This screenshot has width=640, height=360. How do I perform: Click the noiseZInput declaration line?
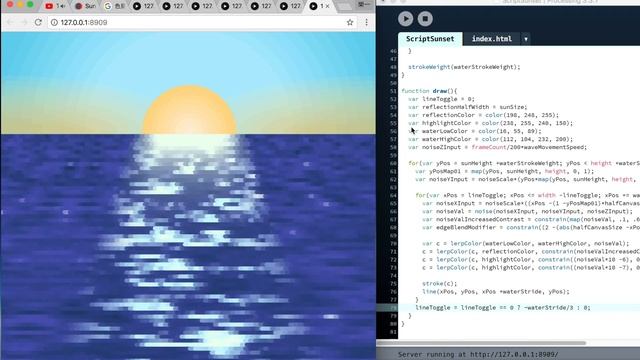(x=498, y=147)
